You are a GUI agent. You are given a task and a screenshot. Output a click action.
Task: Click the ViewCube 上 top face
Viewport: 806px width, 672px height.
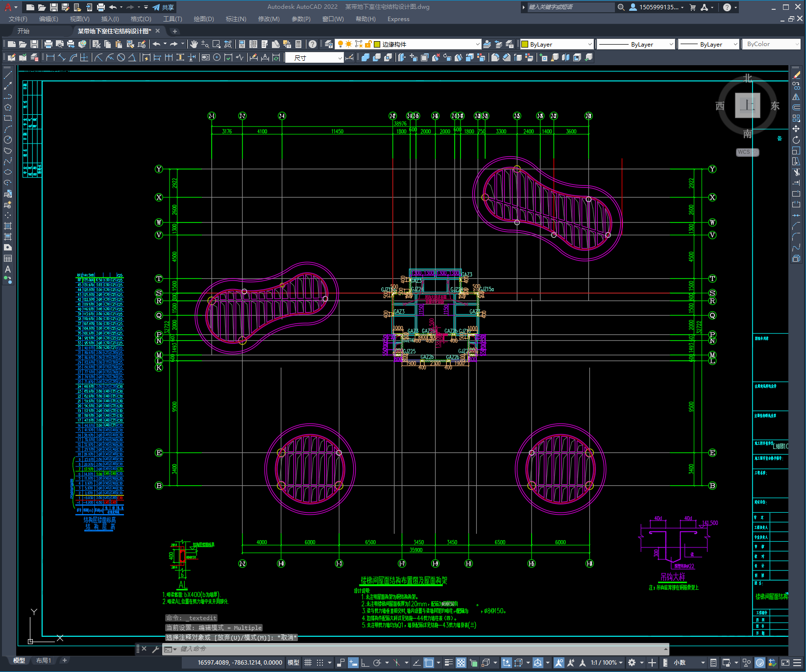(747, 105)
